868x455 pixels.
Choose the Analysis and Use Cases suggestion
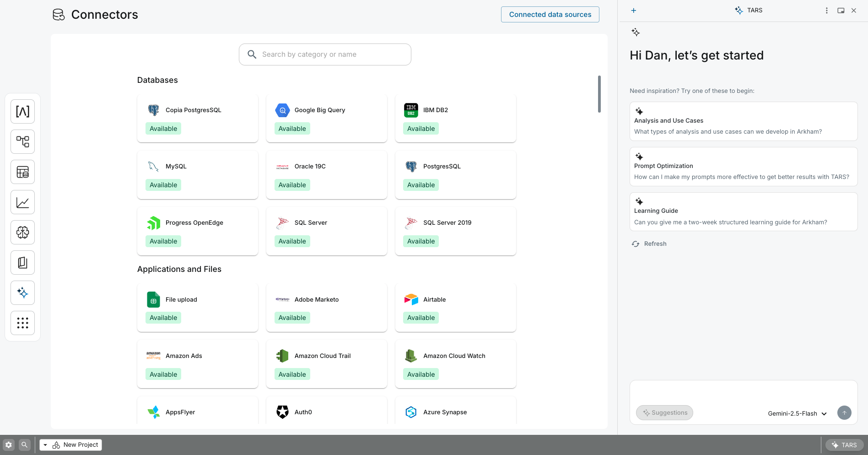(x=744, y=121)
